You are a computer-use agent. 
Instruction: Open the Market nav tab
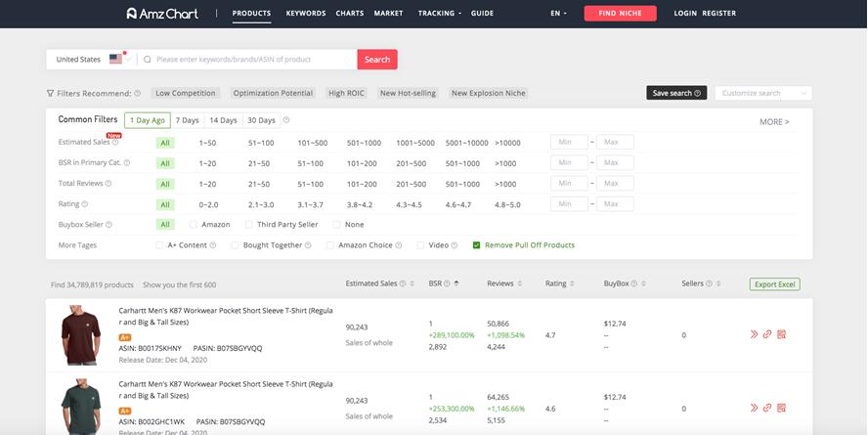[x=389, y=14]
